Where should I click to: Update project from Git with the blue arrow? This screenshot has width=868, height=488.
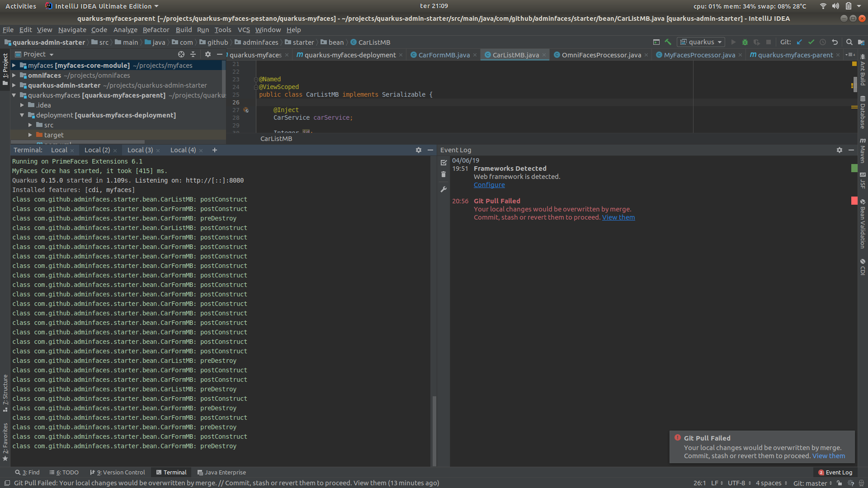point(799,42)
